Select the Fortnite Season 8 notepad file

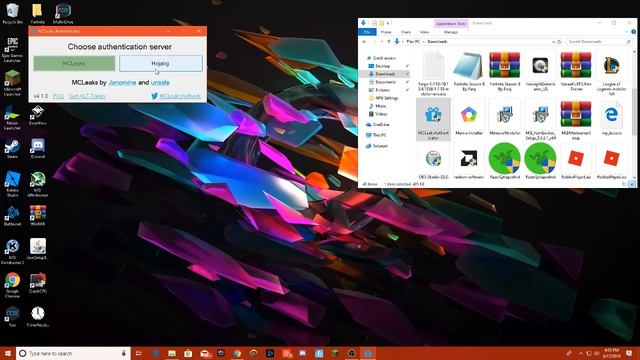pyautogui.click(x=469, y=71)
